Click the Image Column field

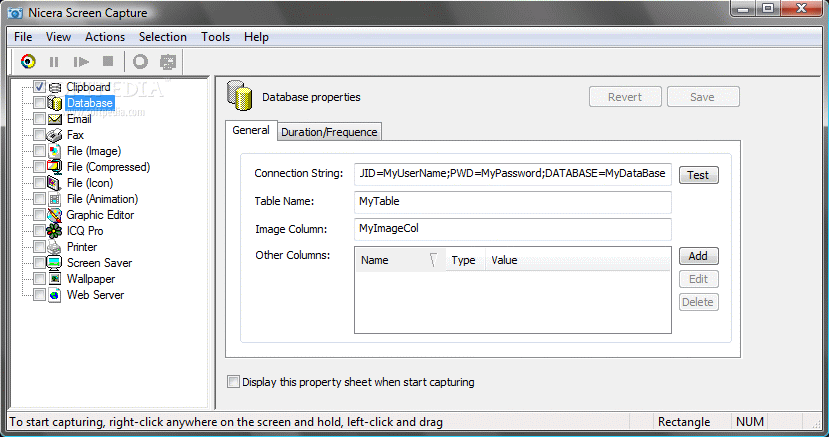point(512,229)
